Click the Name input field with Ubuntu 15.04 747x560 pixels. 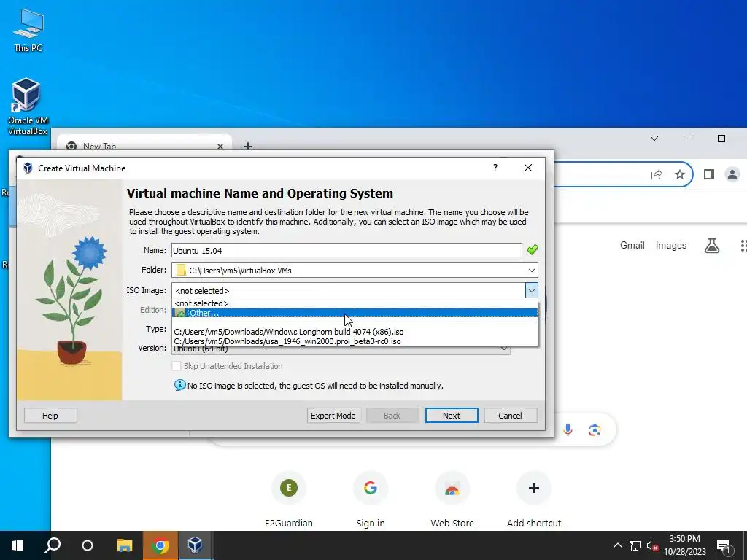347,251
